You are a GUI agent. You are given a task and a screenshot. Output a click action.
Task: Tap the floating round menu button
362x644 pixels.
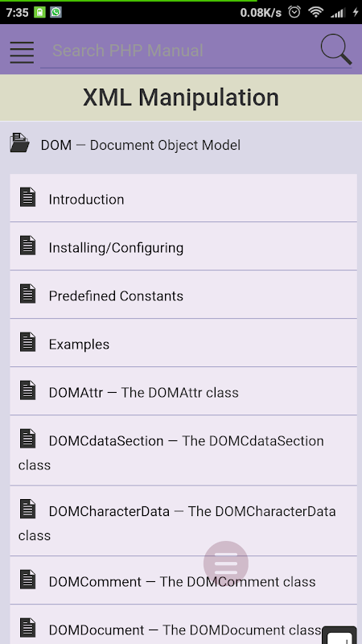226,563
